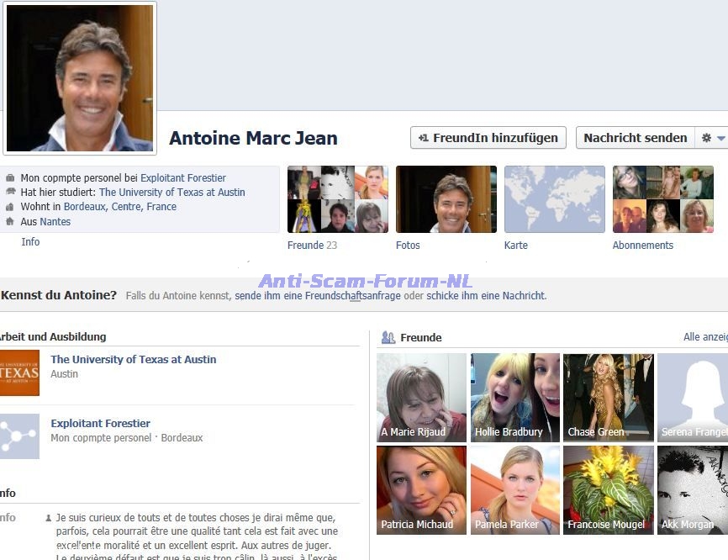Open the Freunde 23 photo collage
728x560 pixels.
[x=337, y=199]
